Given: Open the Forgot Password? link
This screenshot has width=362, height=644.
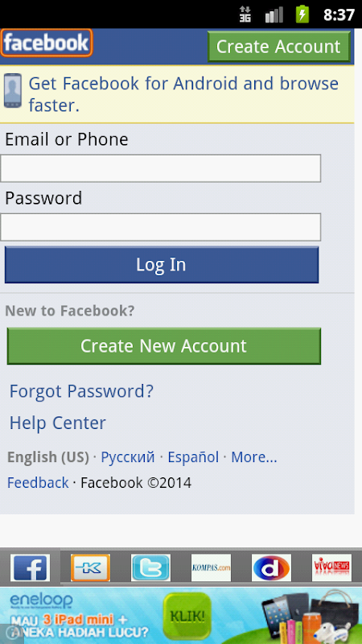Looking at the screenshot, I should [81, 391].
